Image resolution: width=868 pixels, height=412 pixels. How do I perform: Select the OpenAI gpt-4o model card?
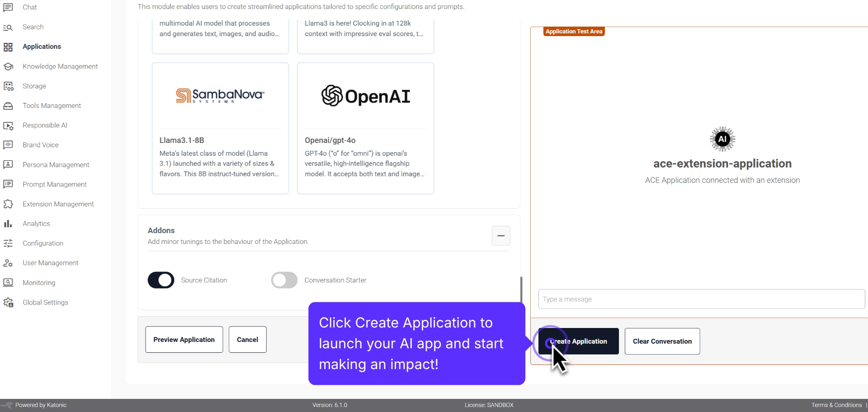point(365,128)
